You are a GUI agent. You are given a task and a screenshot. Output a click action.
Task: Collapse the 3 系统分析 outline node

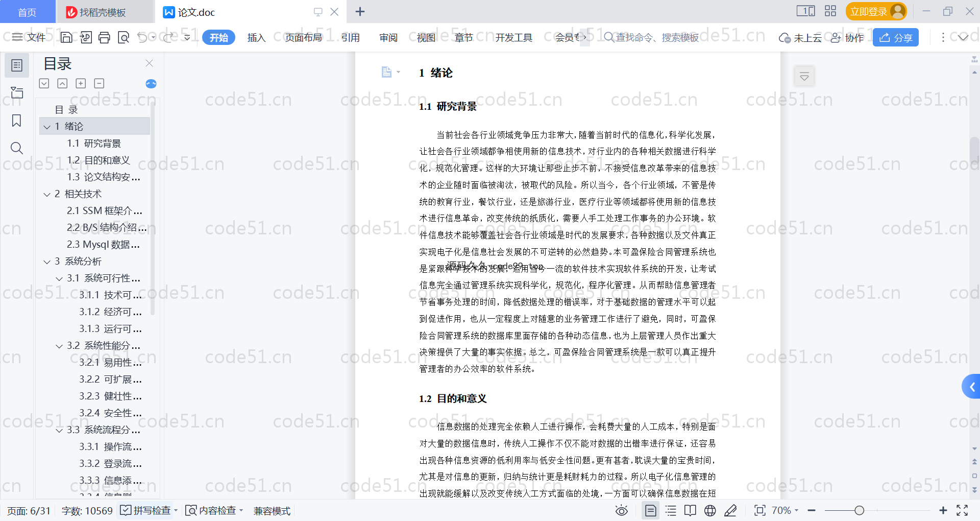click(x=47, y=262)
